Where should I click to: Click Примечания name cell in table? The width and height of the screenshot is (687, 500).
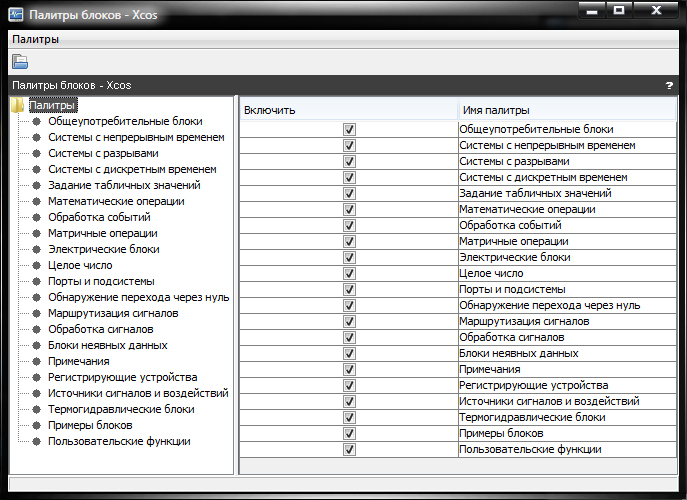pyautogui.click(x=567, y=369)
